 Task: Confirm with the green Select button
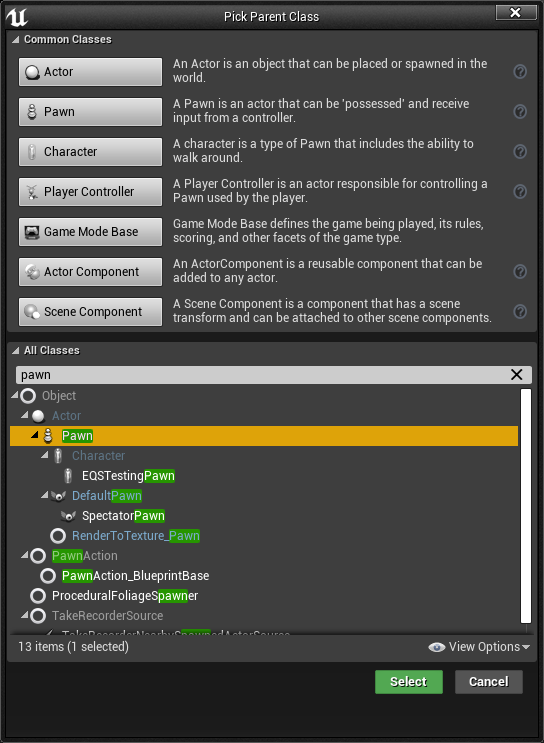[x=408, y=681]
